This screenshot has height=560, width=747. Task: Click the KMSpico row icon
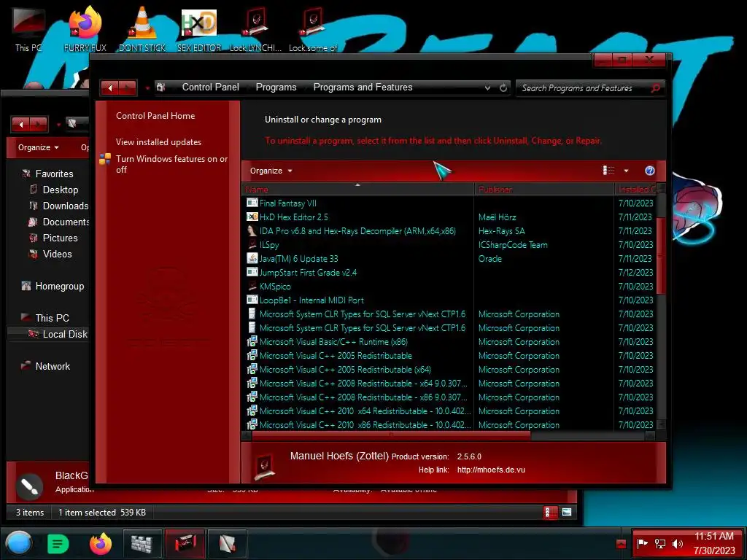point(252,286)
